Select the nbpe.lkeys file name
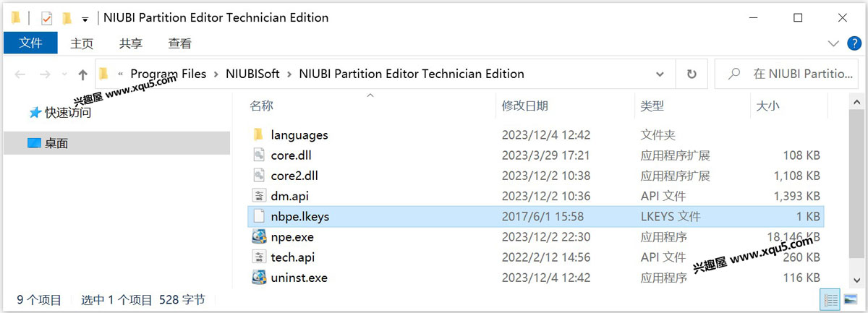Image resolution: width=868 pixels, height=313 pixels. tap(300, 215)
